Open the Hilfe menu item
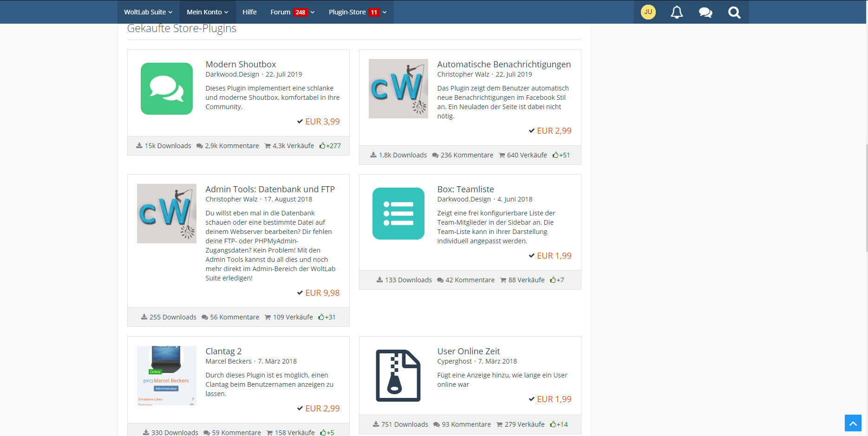This screenshot has width=868, height=436. (x=249, y=12)
